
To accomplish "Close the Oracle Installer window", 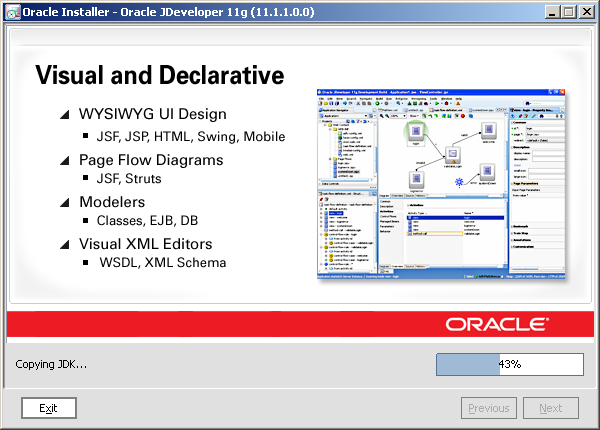I will pyautogui.click(x=584, y=12).
